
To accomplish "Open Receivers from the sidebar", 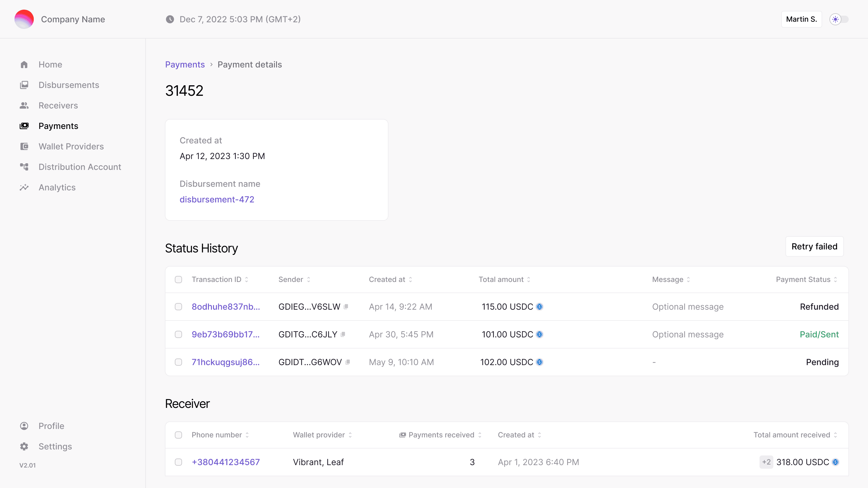I will click(58, 106).
